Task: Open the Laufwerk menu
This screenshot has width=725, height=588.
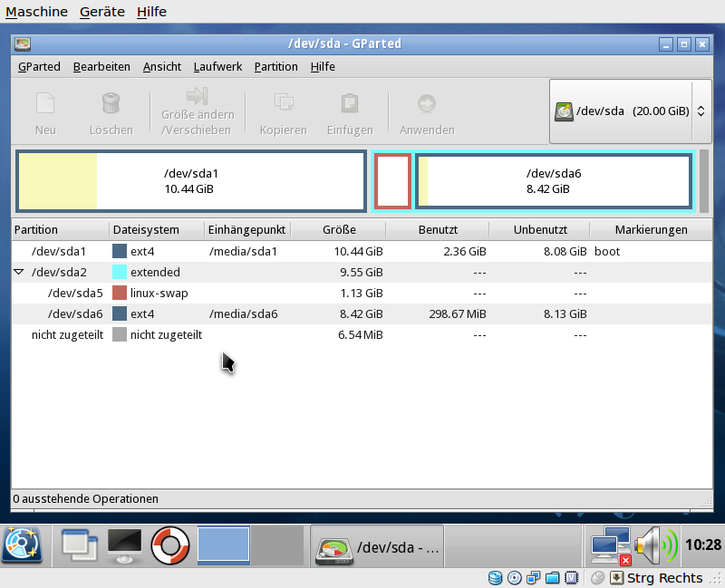Action: click(217, 66)
